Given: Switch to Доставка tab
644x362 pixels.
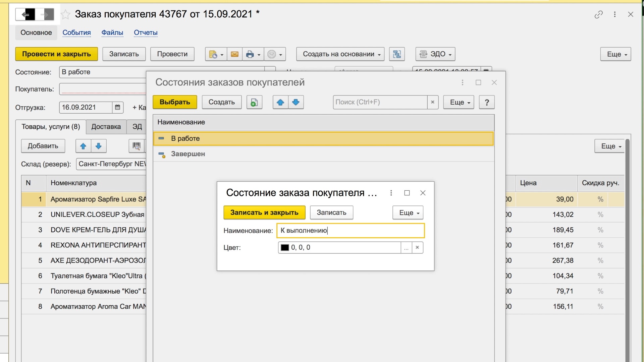Looking at the screenshot, I should tap(106, 127).
